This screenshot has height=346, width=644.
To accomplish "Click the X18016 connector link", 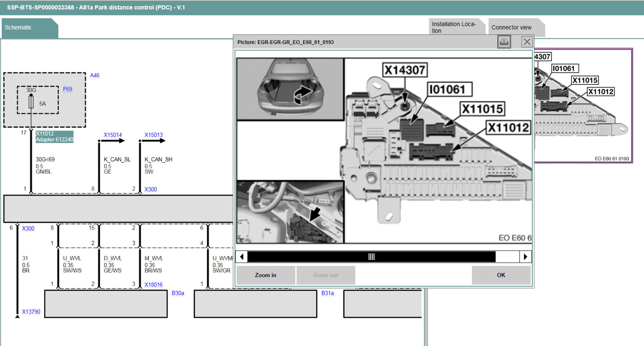I will click(x=153, y=284).
